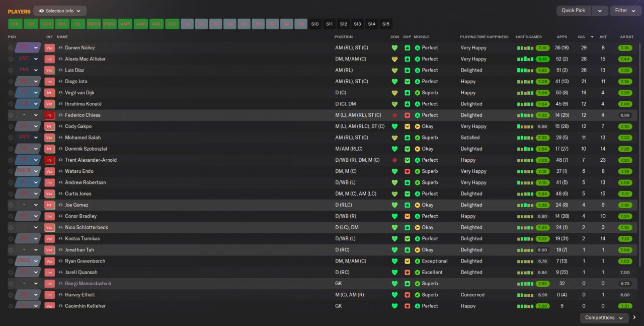Click the Vac icon beside Mohamed Salah

[x=49, y=138]
